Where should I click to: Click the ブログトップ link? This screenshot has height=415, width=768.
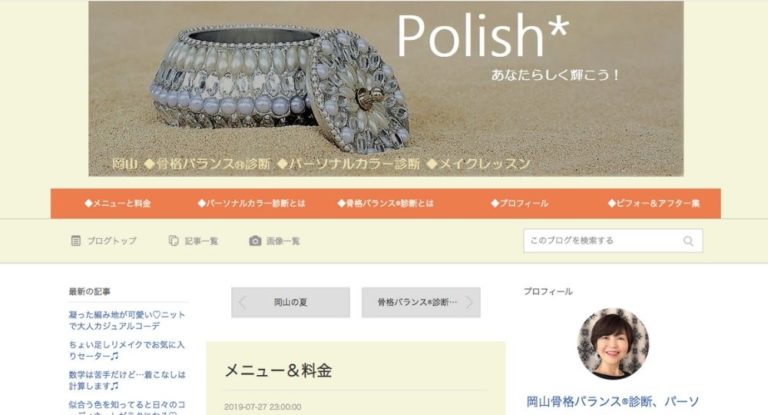pos(112,241)
